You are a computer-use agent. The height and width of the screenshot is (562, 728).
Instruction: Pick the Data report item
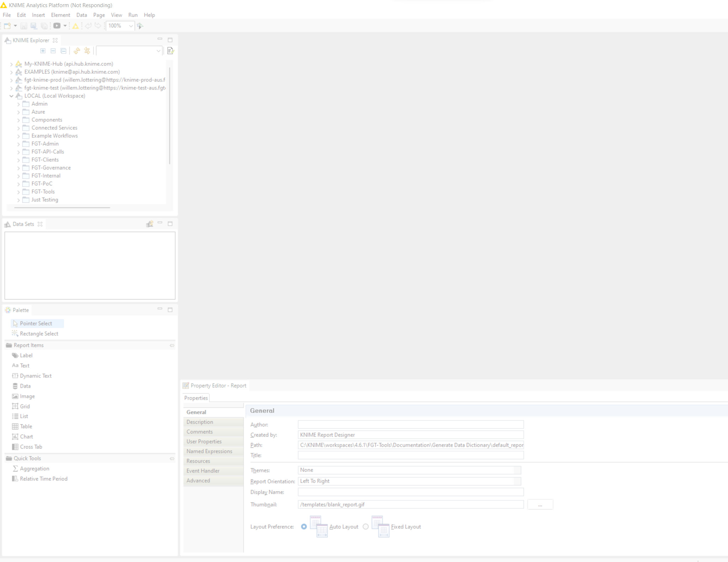point(21,386)
